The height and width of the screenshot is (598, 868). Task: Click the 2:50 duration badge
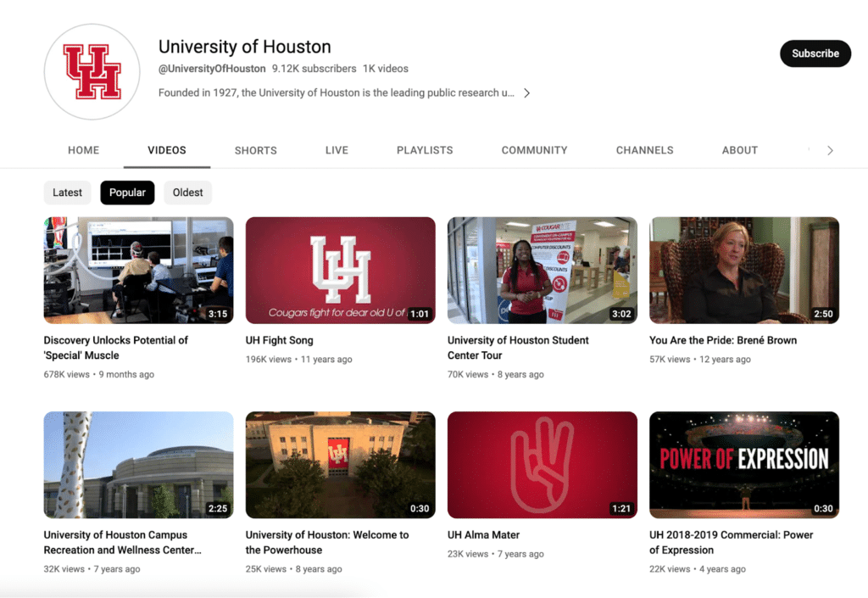823,314
